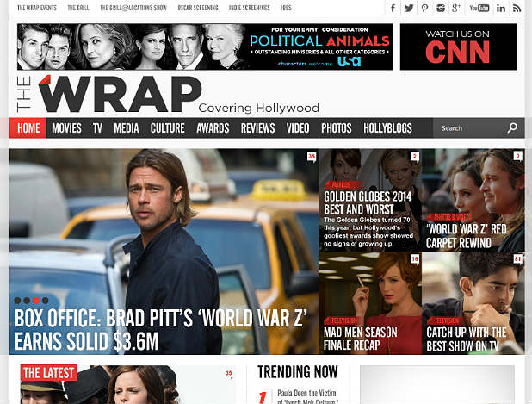This screenshot has width=532, height=404.
Task: Open Golden Globes 2014 Best and Worst headline
Action: (x=368, y=202)
